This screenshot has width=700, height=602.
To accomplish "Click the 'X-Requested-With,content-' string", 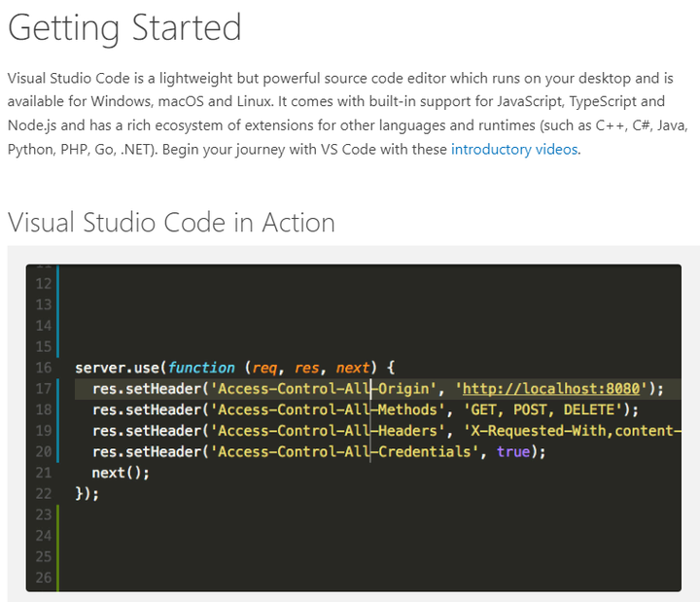I will point(572,431).
